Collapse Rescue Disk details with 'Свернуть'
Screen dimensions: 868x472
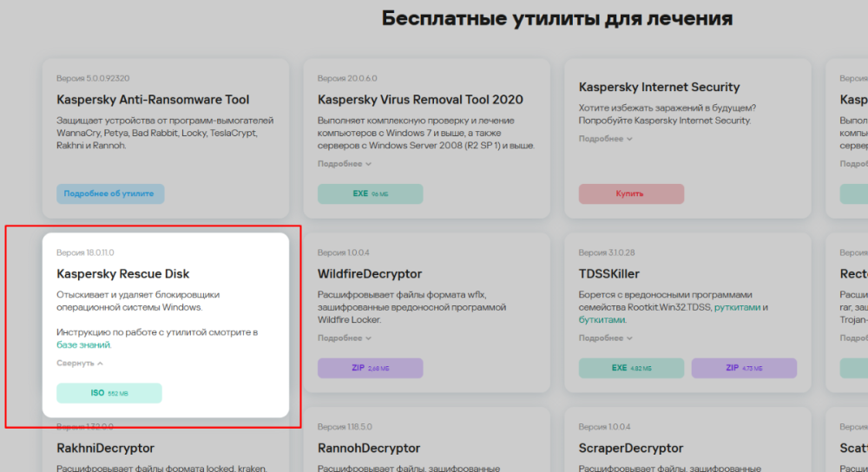click(x=80, y=363)
